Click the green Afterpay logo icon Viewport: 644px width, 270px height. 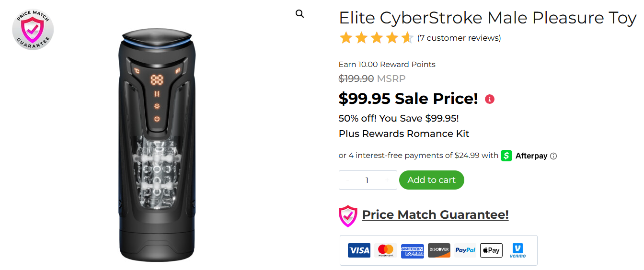tap(506, 156)
